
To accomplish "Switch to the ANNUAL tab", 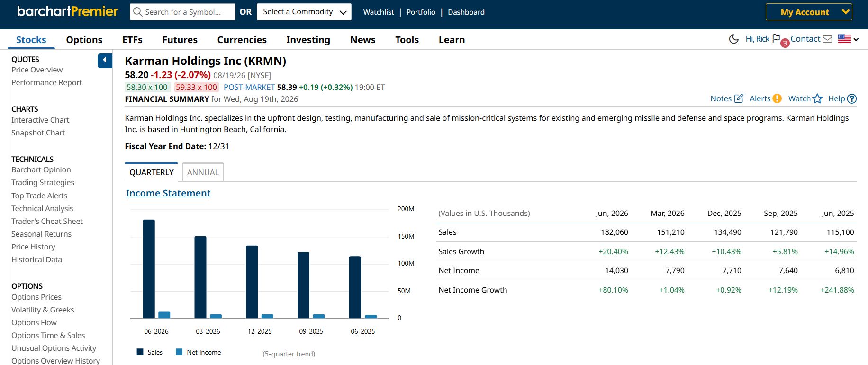I will pos(203,172).
